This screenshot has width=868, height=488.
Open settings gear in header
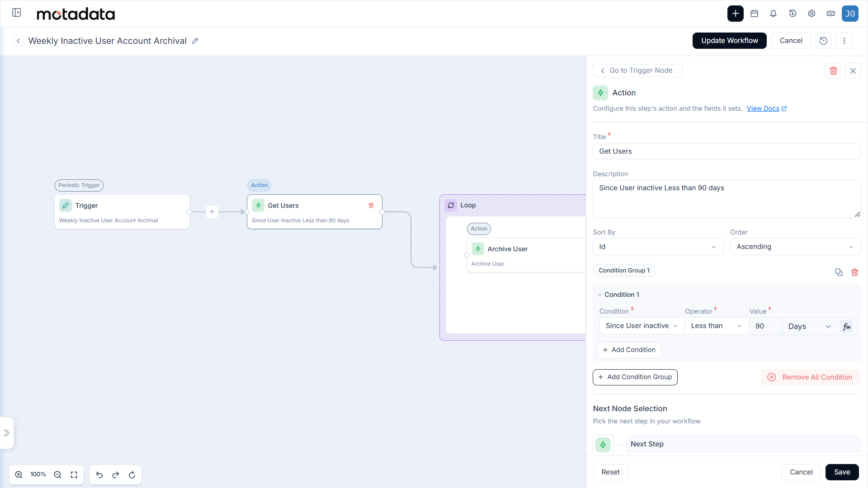pos(811,14)
